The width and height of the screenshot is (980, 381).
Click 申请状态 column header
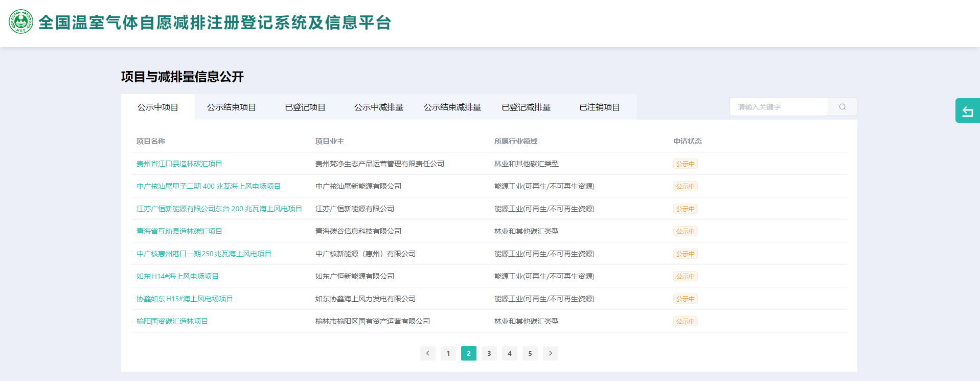pos(688,141)
